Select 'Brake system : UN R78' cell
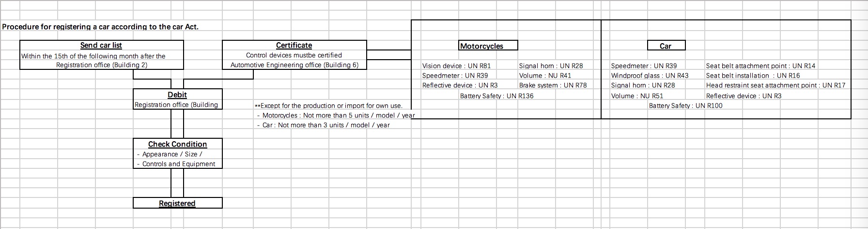The height and width of the screenshot is (229, 868). click(553, 85)
